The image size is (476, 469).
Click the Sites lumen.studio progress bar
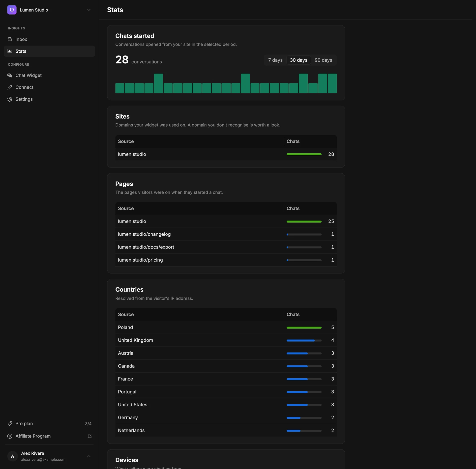coord(304,154)
